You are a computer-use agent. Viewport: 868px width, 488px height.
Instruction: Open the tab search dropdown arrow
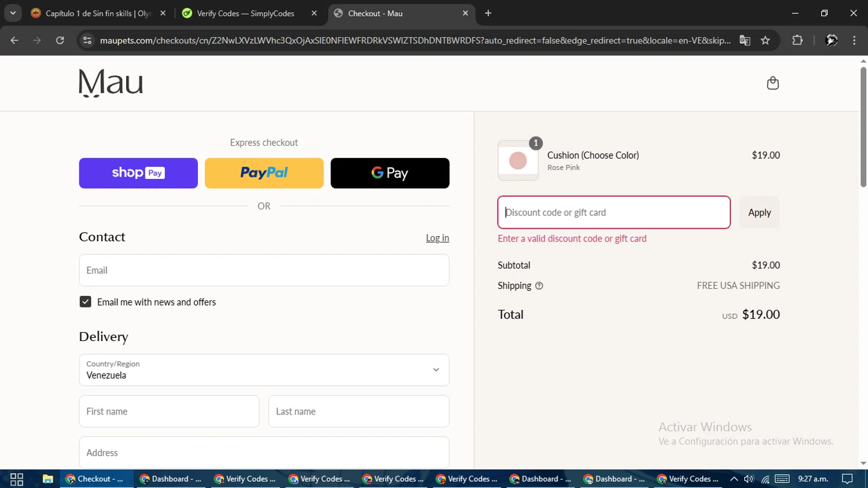(13, 13)
